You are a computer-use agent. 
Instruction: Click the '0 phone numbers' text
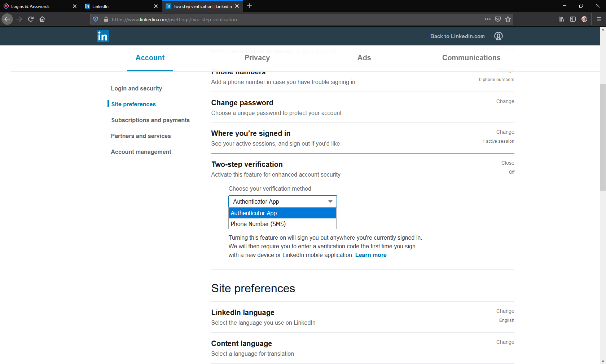pos(497,80)
